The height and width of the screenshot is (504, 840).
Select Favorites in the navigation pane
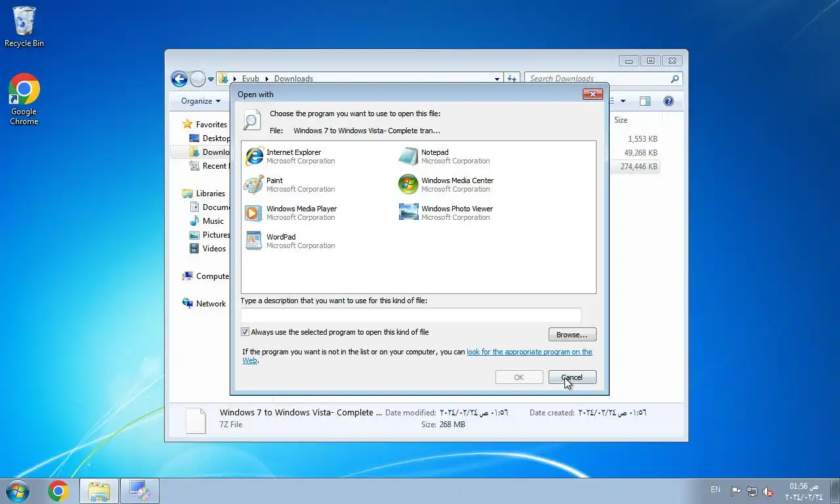tap(205, 125)
